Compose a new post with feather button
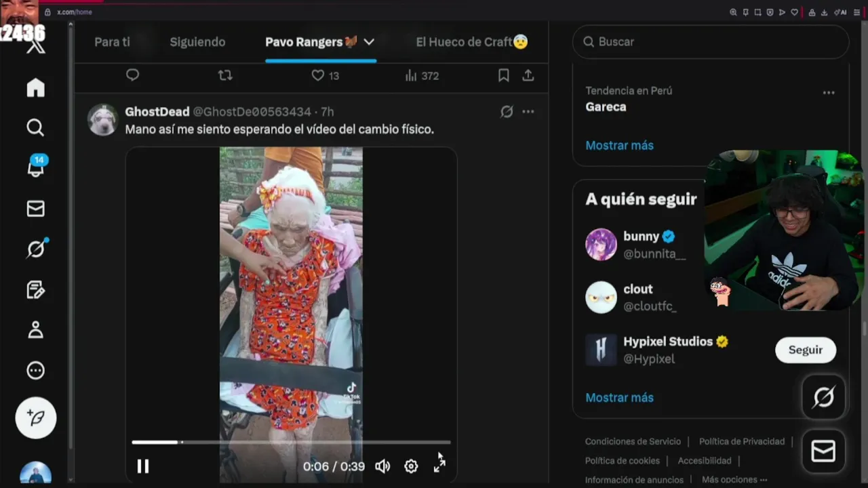 click(x=36, y=418)
